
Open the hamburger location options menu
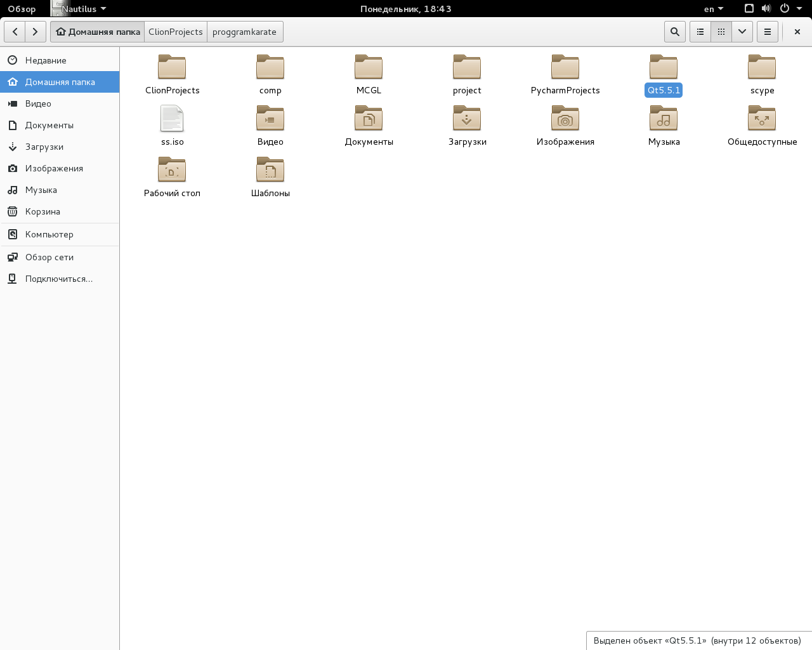point(768,32)
